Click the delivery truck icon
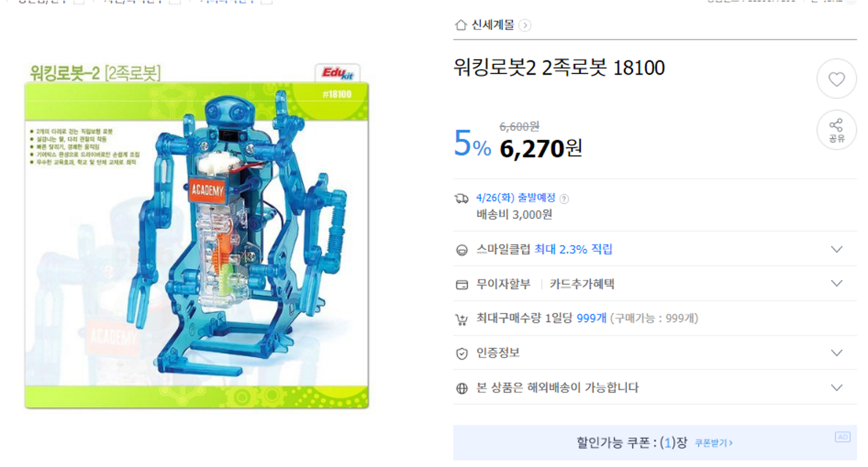Image resolution: width=868 pixels, height=467 pixels. click(x=462, y=198)
